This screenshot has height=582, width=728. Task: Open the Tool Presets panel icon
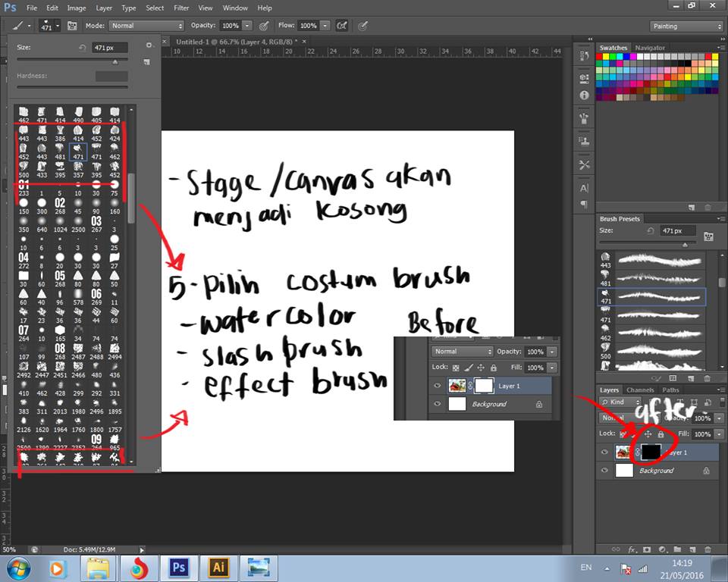[584, 164]
